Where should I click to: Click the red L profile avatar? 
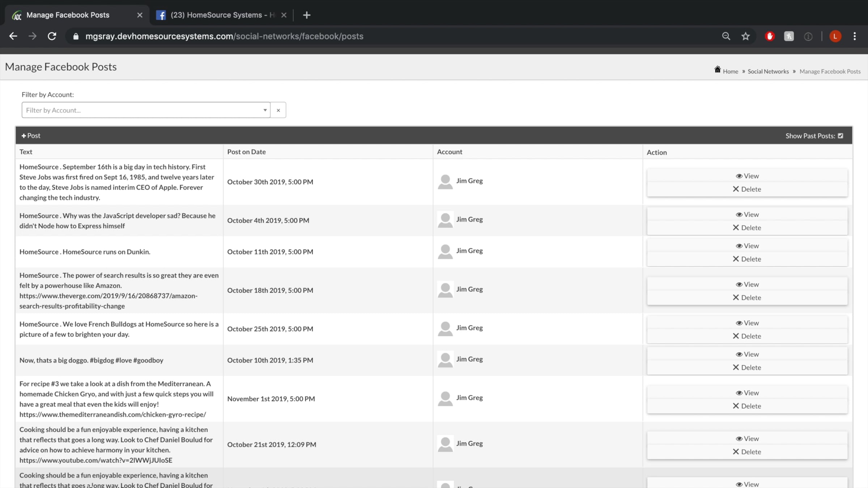835,36
